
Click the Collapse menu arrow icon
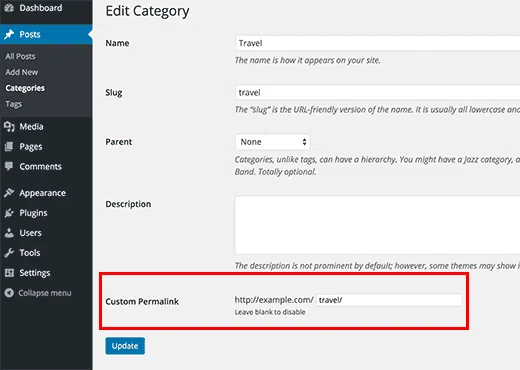coord(9,293)
